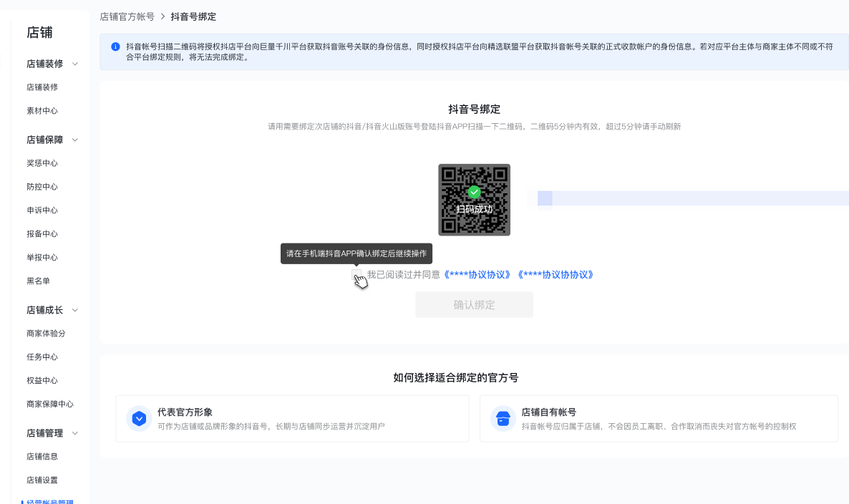Toggle the 店铺管理 section chevron
849x504 pixels.
pos(75,433)
